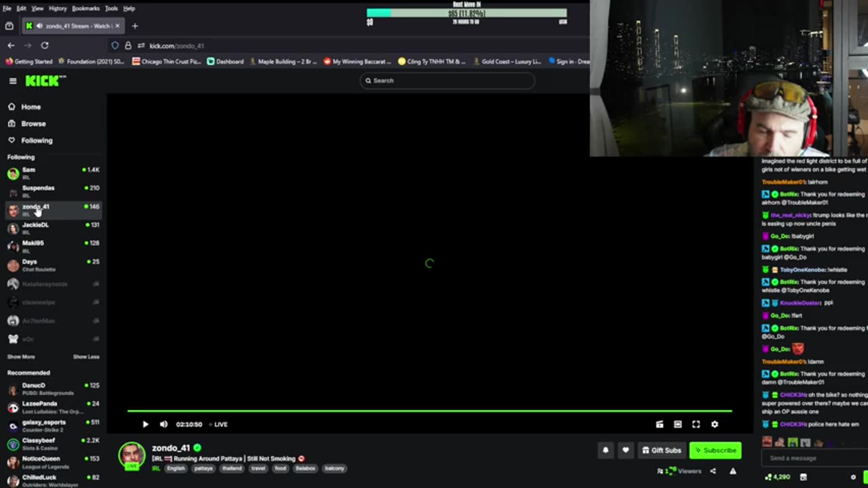Viewport: 868px width, 488px height.
Task: Share the stream with the share icon
Action: tap(713, 471)
